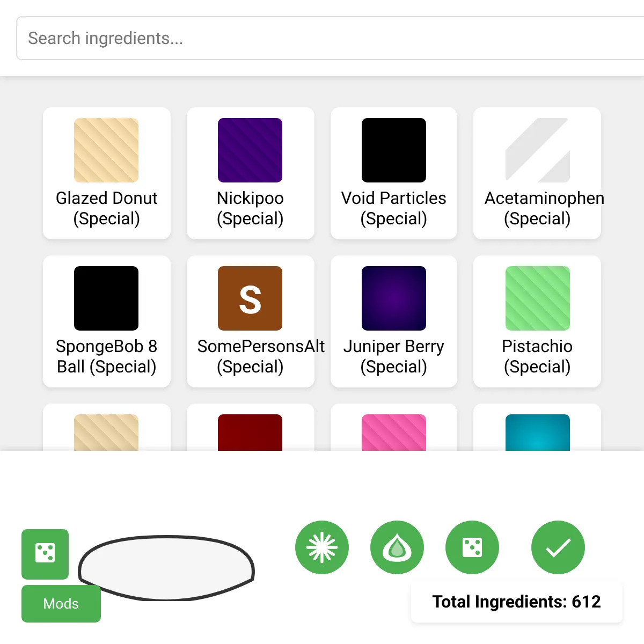Click the green starburst icon button
Image resolution: width=644 pixels, height=644 pixels.
point(322,547)
